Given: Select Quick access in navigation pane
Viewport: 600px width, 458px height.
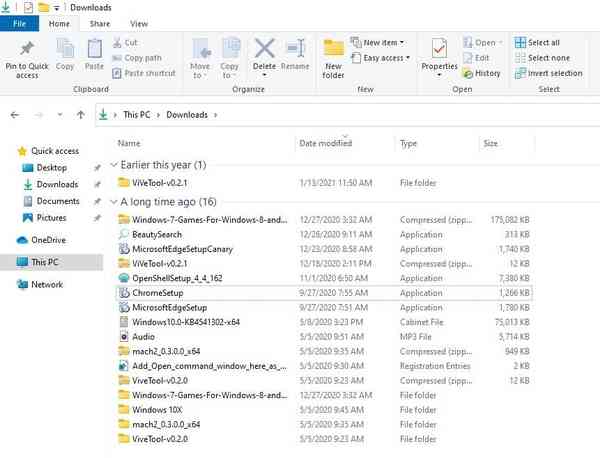Looking at the screenshot, I should click(48, 151).
